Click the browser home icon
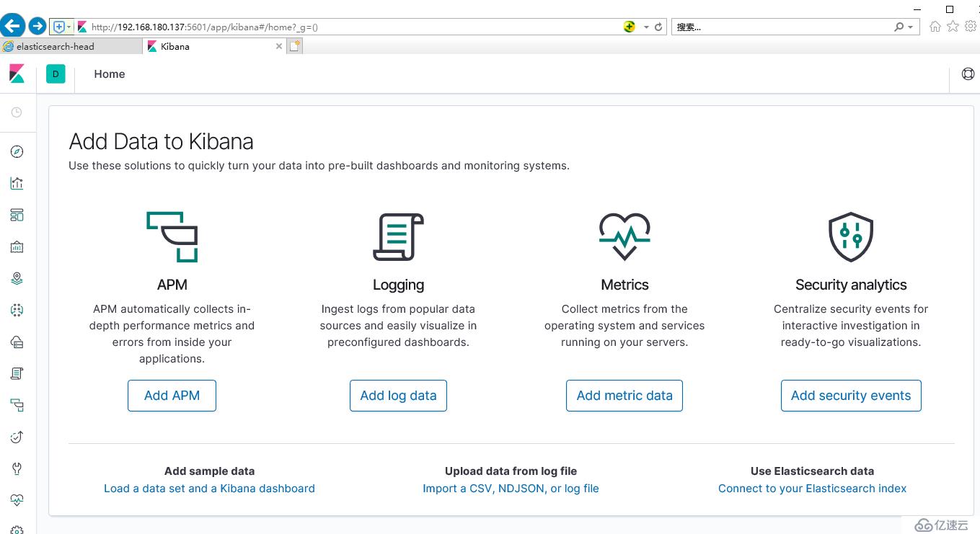Image resolution: width=980 pixels, height=534 pixels. pyautogui.click(x=935, y=27)
